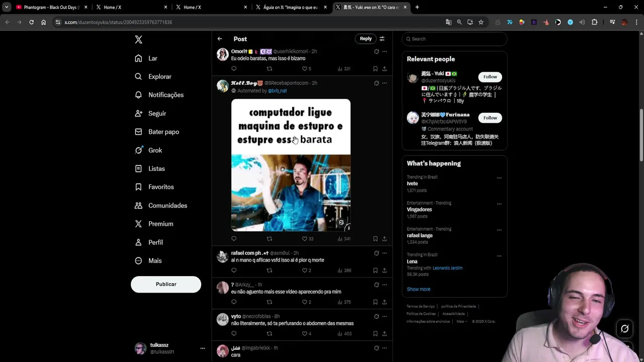Open Mais menu in sidebar
The height and width of the screenshot is (362, 644).
148,260
